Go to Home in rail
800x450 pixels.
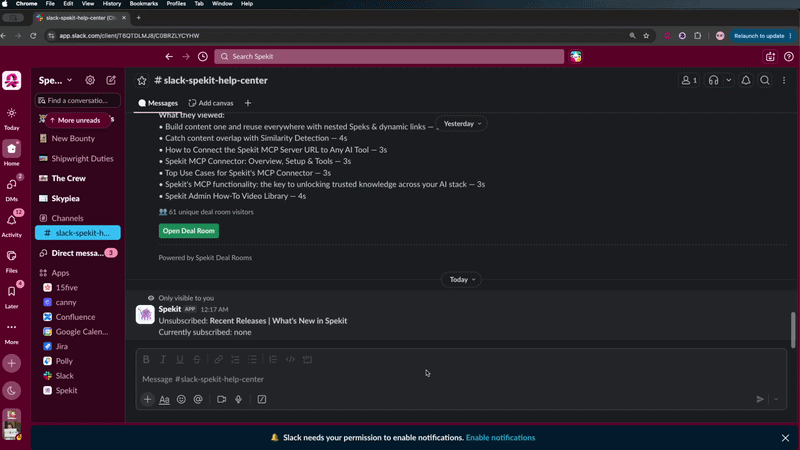click(x=11, y=154)
